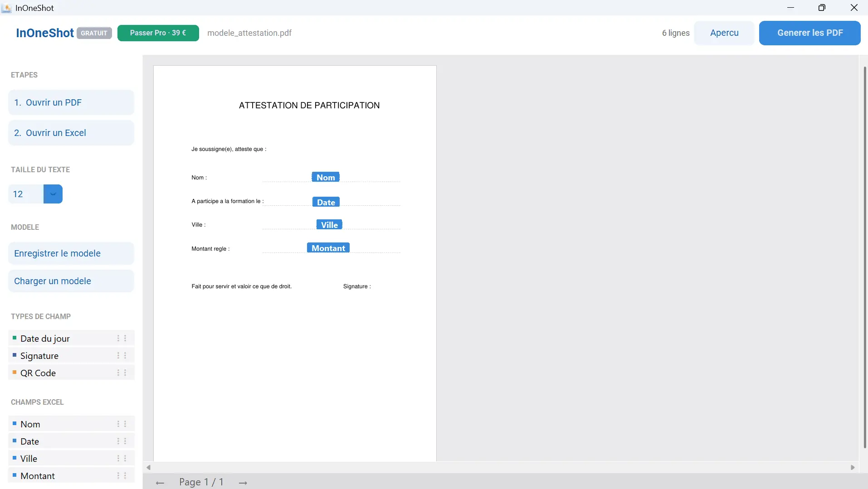
Task: Click the drag handle of Date du jour field
Action: click(x=122, y=339)
